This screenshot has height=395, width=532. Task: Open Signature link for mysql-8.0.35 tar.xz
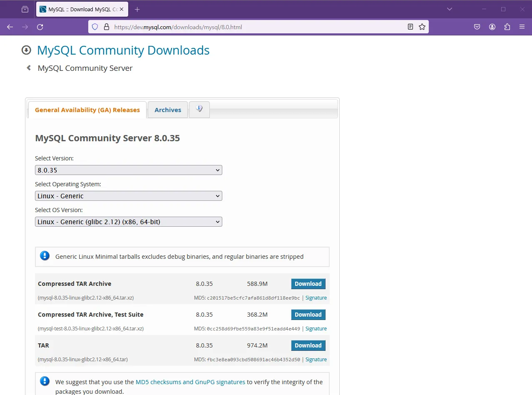tap(316, 298)
